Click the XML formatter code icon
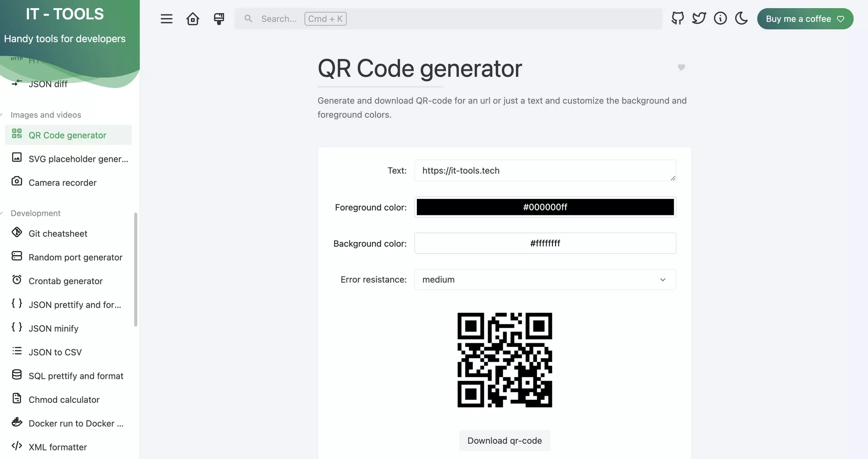The width and height of the screenshot is (868, 459). click(x=17, y=445)
